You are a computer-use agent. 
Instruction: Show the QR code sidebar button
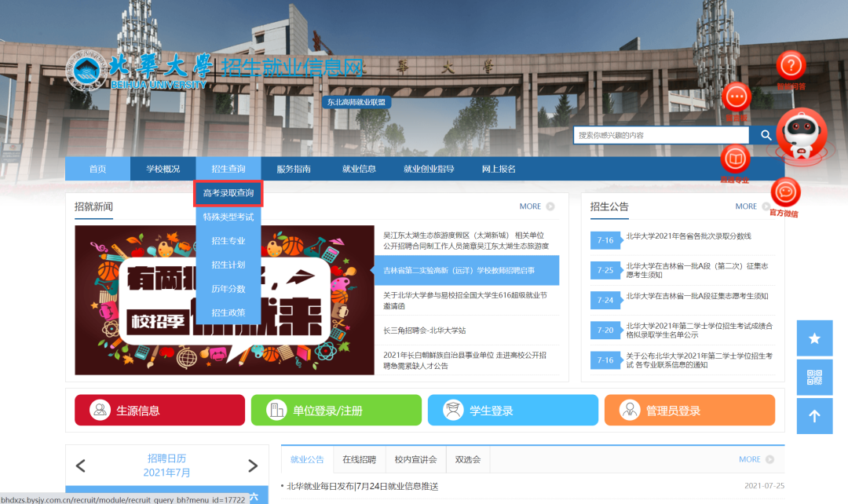click(x=814, y=378)
